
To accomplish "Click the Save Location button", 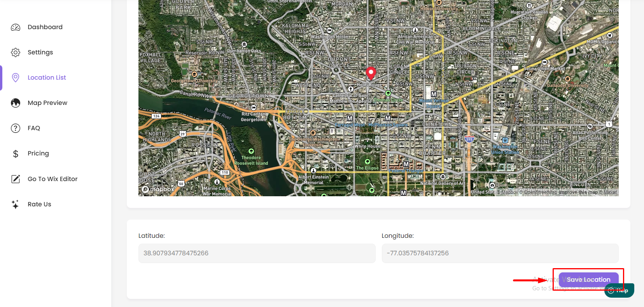I will (x=588, y=279).
